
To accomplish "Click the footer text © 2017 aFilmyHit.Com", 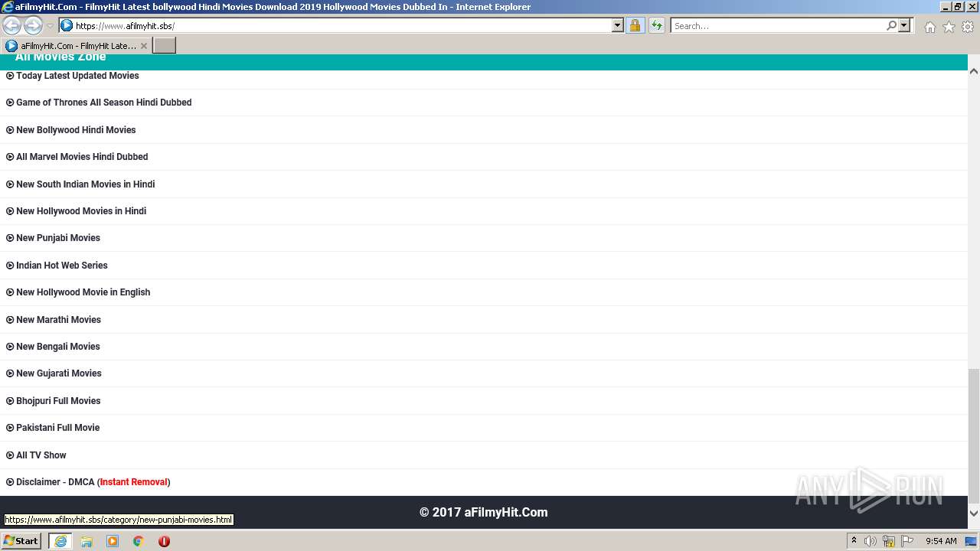I will pyautogui.click(x=484, y=513).
